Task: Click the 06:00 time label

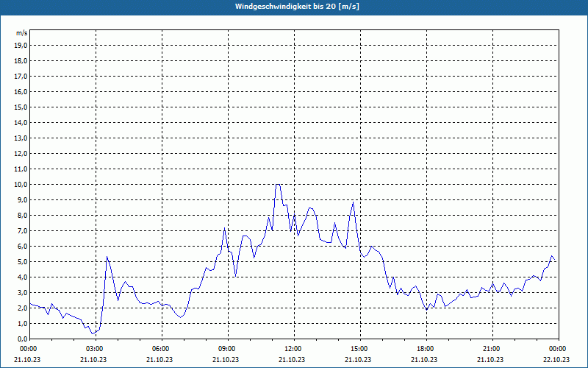Action: click(159, 349)
